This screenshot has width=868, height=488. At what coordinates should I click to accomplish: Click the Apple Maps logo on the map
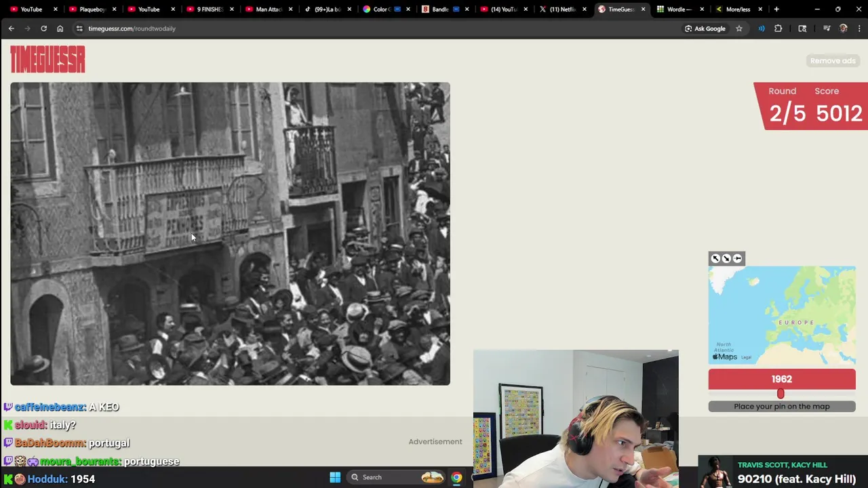pyautogui.click(x=724, y=357)
